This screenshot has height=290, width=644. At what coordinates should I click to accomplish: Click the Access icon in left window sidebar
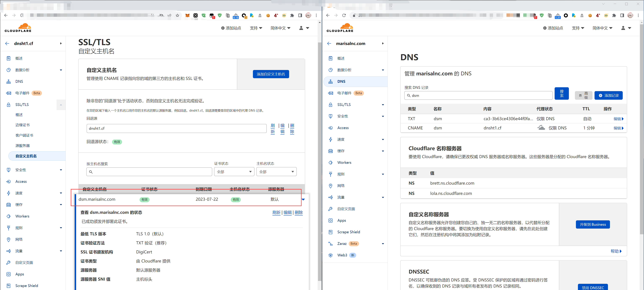tap(9, 182)
